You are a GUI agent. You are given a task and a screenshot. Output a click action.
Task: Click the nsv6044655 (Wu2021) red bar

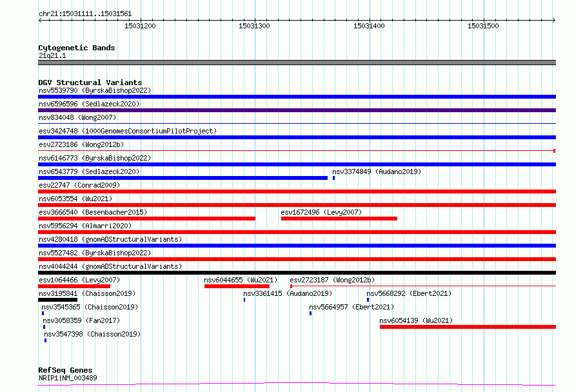[237, 286]
